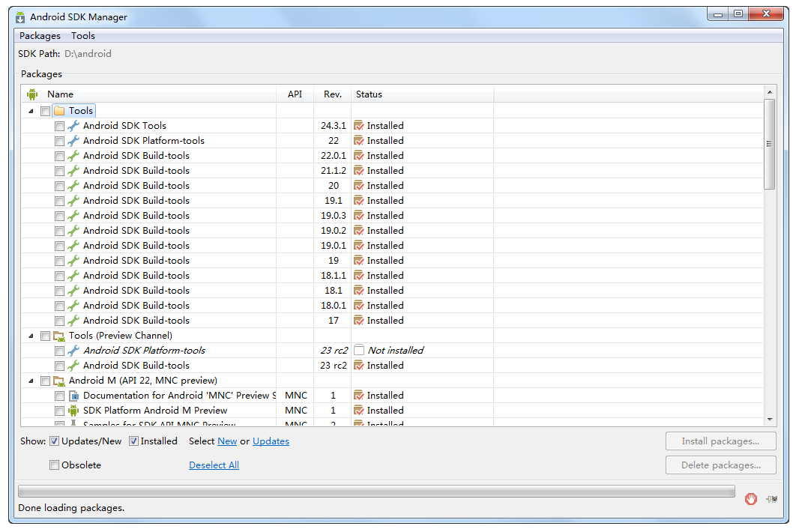Open the Tools menu in the menu bar

[83, 36]
